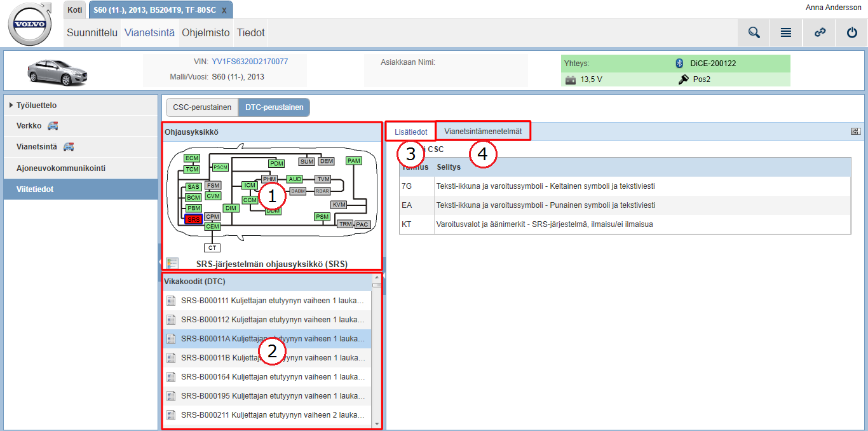Open the list menu icon in top toolbar
This screenshot has width=868, height=431.
786,33
